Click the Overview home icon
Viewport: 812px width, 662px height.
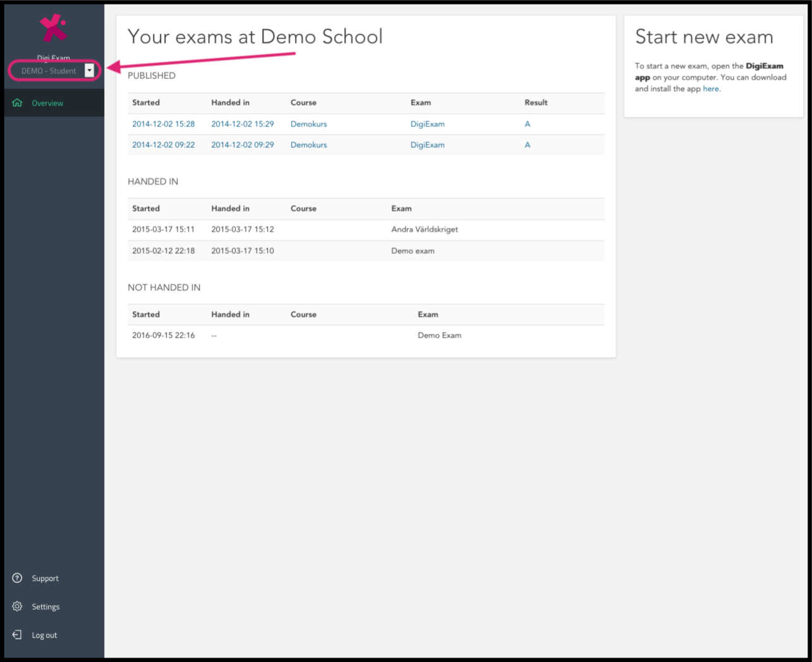click(x=17, y=103)
